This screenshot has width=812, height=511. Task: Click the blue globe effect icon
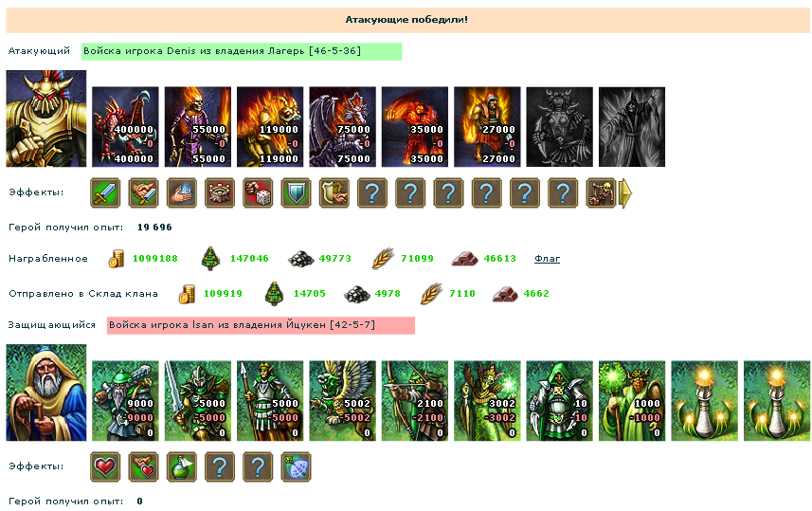tap(297, 467)
